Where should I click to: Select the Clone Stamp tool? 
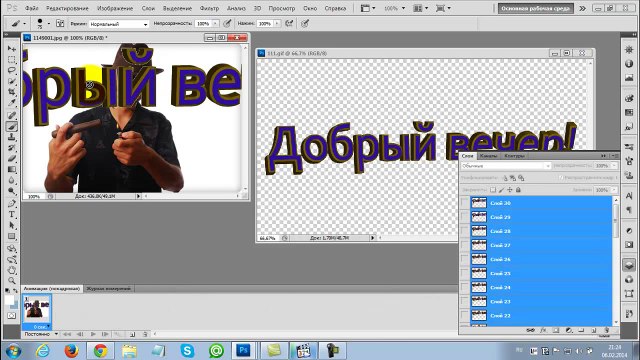click(x=11, y=137)
